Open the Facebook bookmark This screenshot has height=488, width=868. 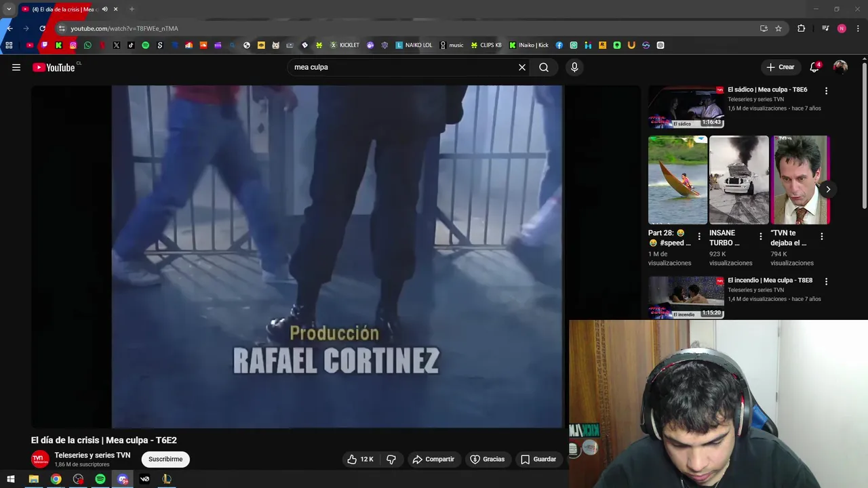click(x=559, y=45)
